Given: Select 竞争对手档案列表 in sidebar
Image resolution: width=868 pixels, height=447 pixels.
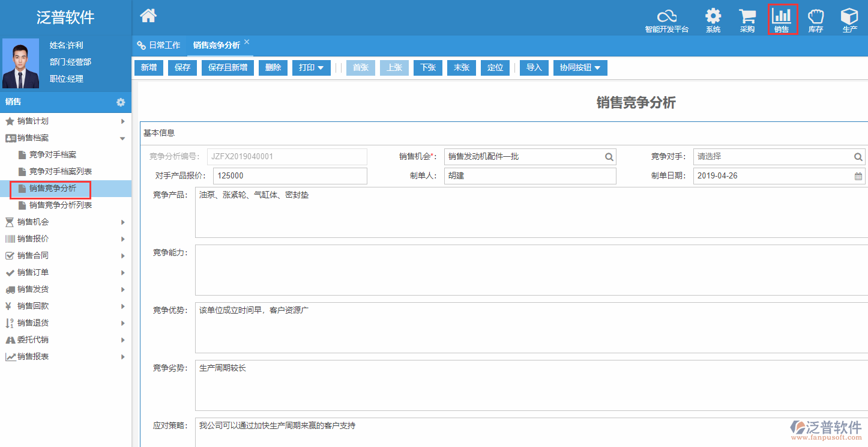Looking at the screenshot, I should (61, 172).
